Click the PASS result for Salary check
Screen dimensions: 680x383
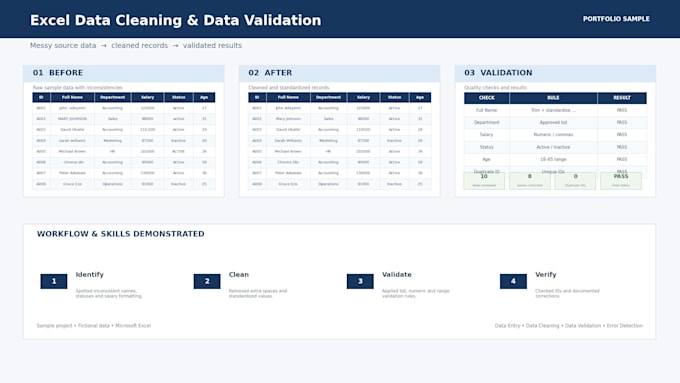coord(622,135)
